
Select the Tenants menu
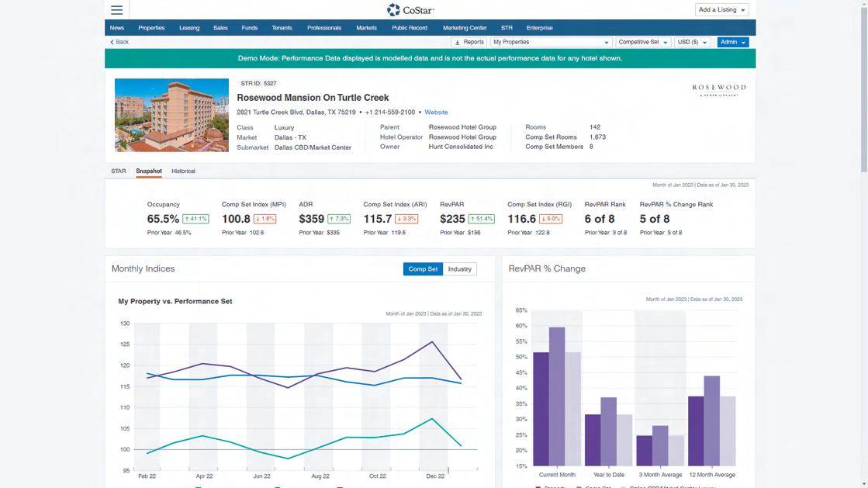tap(282, 28)
